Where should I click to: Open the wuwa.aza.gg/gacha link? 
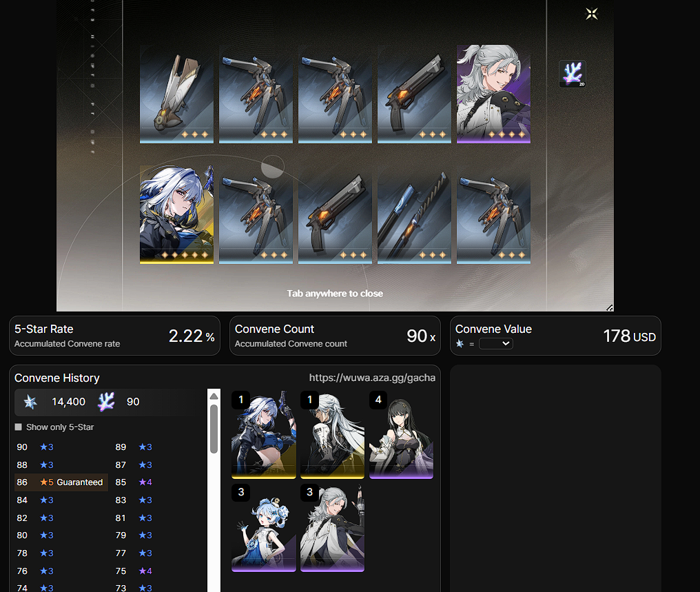click(x=372, y=378)
